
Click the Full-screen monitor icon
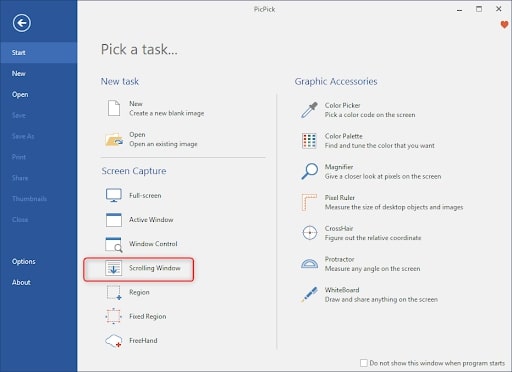click(114, 195)
